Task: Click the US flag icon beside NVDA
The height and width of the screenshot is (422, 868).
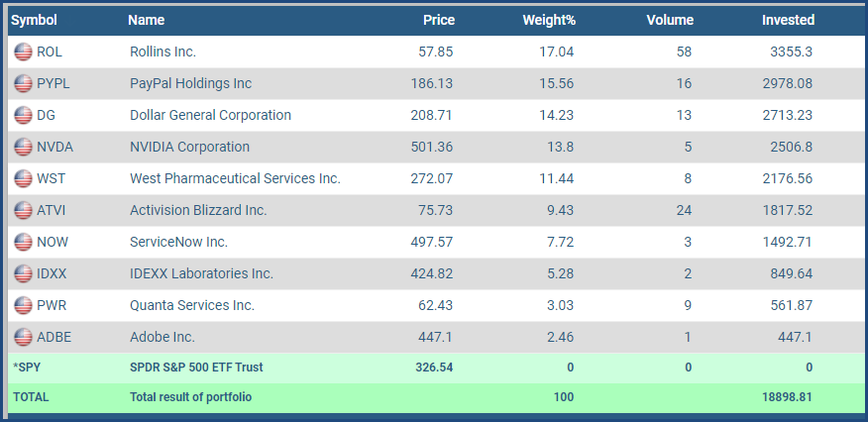Action: [x=23, y=147]
